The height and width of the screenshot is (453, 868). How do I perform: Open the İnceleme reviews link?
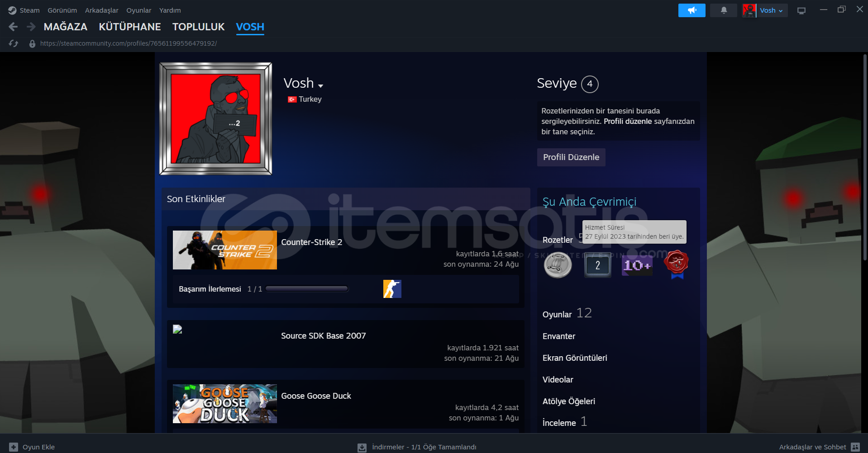[x=565, y=422]
